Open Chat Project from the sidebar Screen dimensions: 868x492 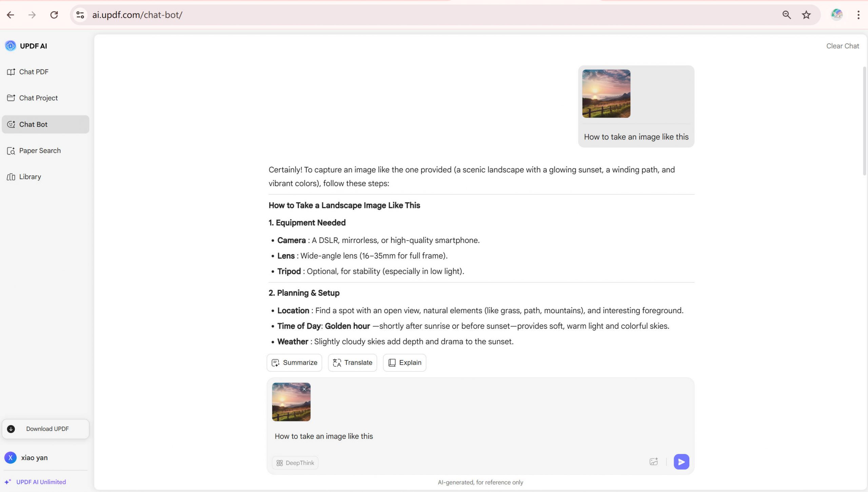click(45, 98)
